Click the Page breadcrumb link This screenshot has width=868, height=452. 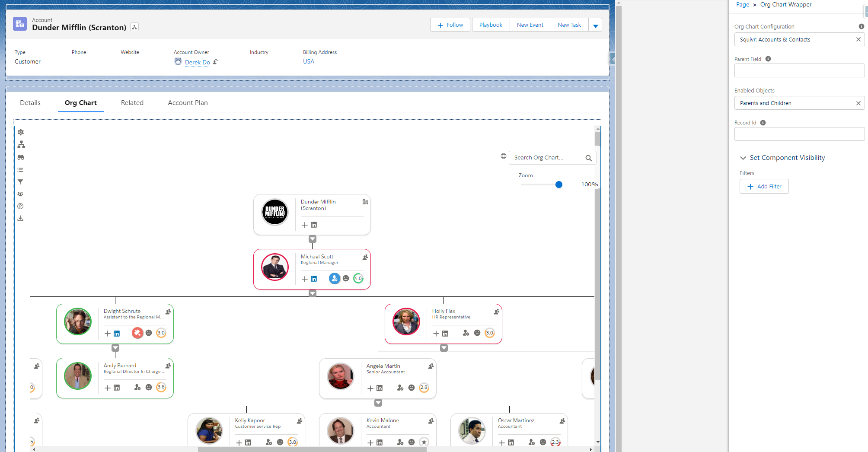[743, 4]
